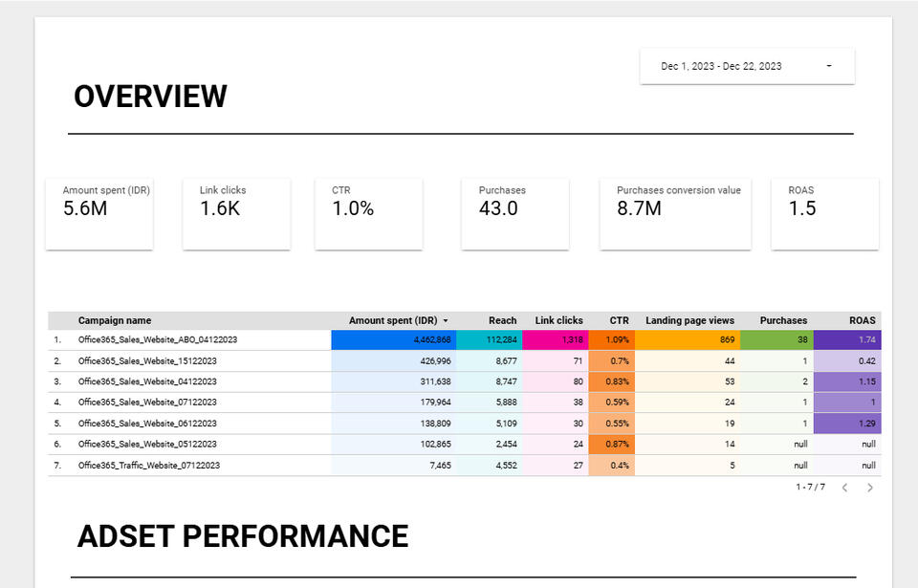Click Office365_Traffic_Website_07122023 campaign name
The height and width of the screenshot is (588, 918).
[x=149, y=466]
